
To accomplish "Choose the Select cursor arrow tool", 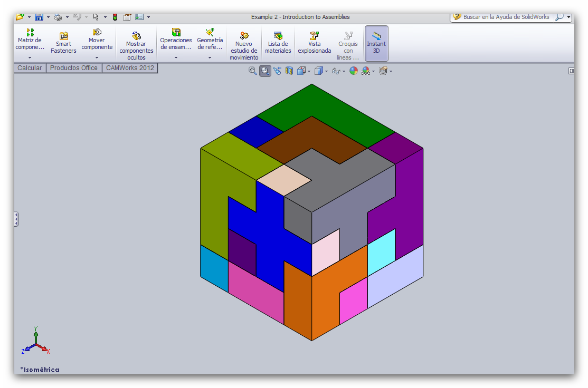I will click(x=96, y=17).
